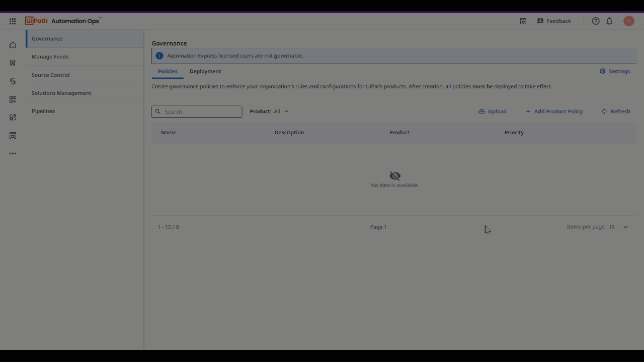Open the linked-gears icon in left rail
This screenshot has height=362, width=644.
[13, 118]
